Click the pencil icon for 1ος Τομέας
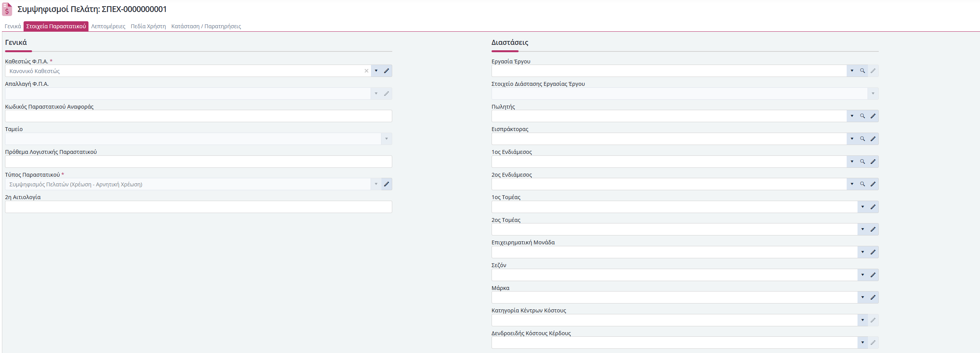 tap(873, 207)
